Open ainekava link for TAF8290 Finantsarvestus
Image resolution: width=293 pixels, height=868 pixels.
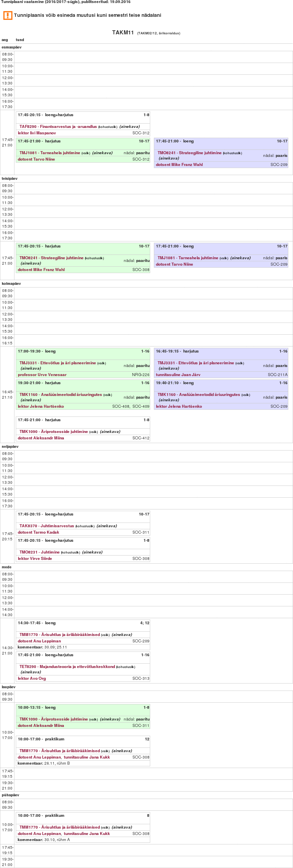pos(129,127)
